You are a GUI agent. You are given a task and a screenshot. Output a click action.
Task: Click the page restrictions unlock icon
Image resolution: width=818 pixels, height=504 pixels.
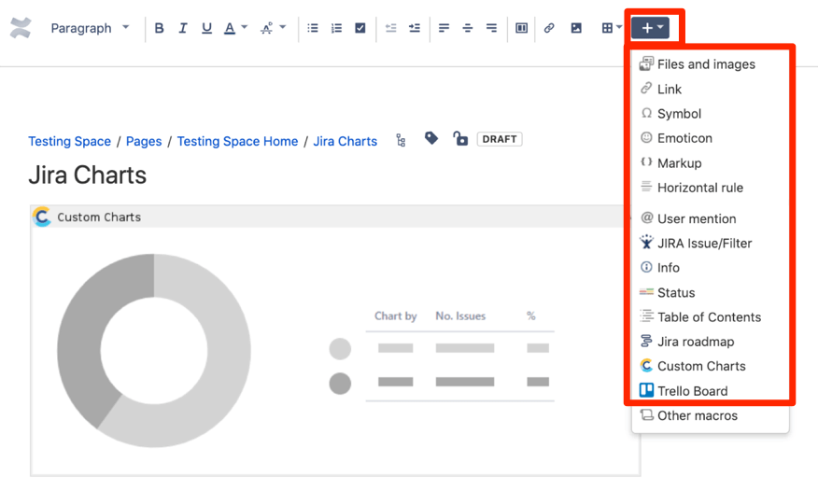[x=460, y=139]
